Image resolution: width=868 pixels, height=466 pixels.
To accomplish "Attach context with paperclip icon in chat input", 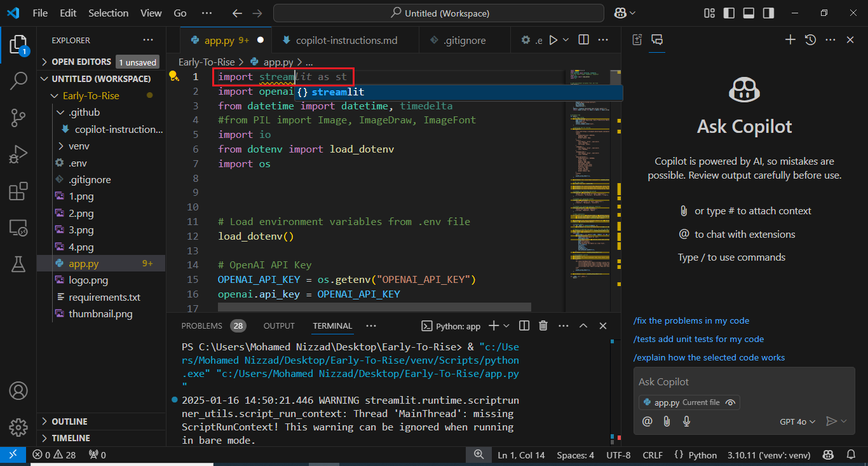I will point(667,421).
